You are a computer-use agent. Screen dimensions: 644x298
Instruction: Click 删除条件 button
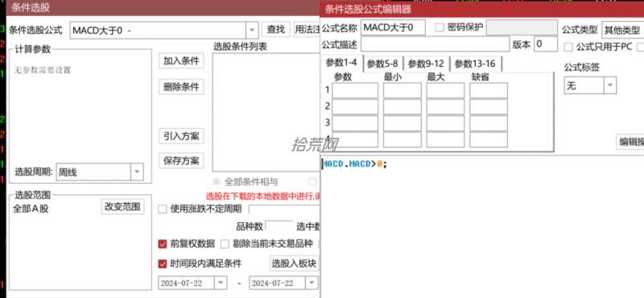(x=181, y=87)
